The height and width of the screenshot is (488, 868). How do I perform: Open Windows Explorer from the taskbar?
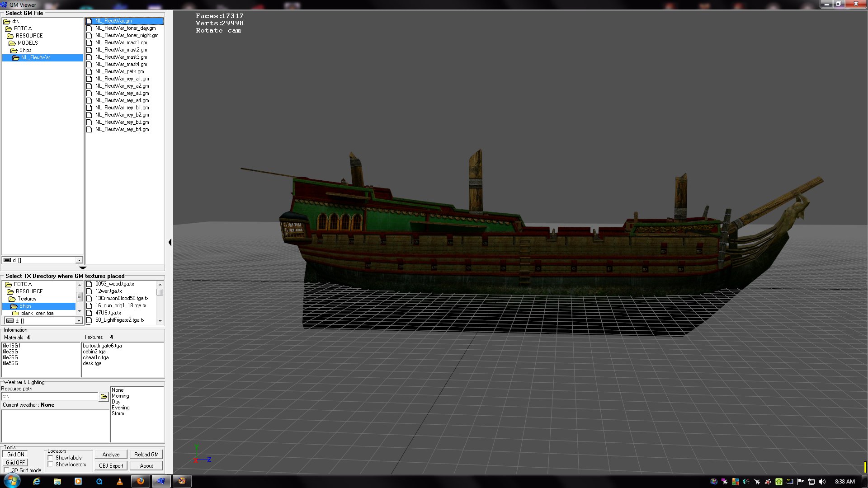pyautogui.click(x=57, y=481)
